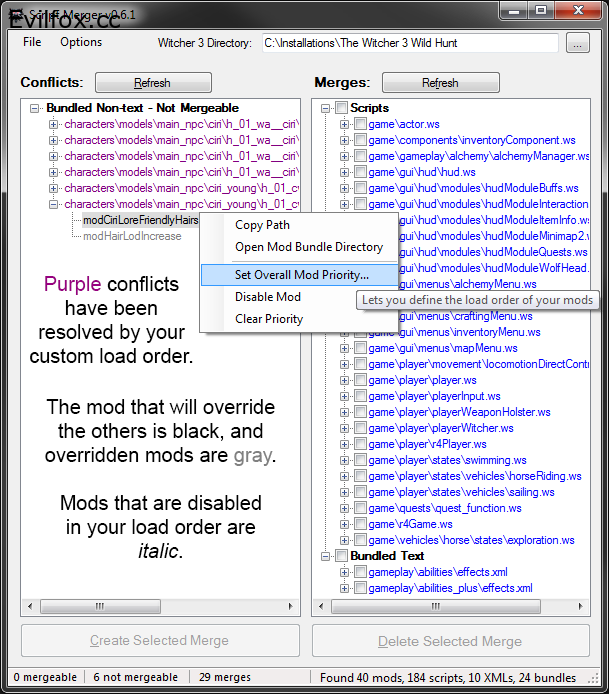This screenshot has width=609, height=694.
Task: Click Conflicts scrollbar left arrow
Action: point(30,606)
